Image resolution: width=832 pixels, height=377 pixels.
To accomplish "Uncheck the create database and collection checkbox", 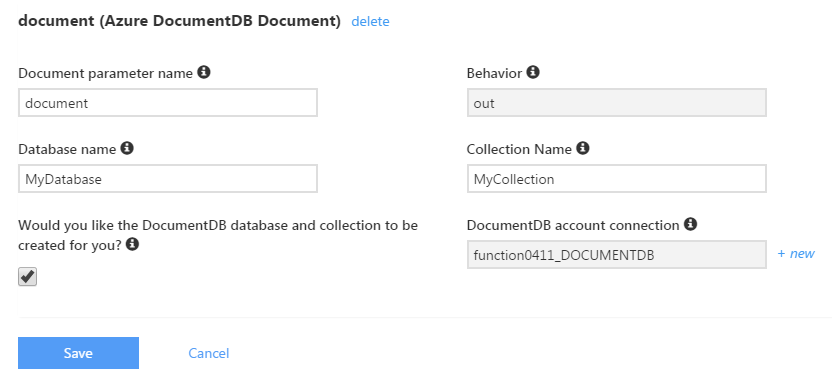I will tap(28, 276).
